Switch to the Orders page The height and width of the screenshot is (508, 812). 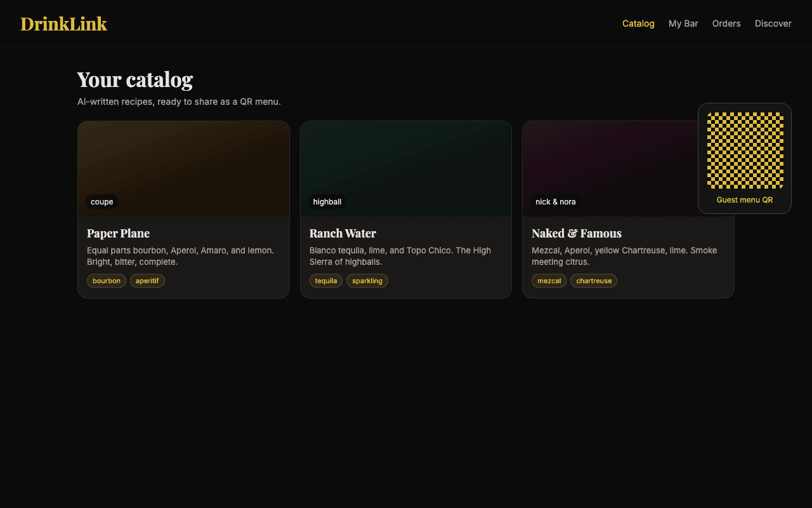[x=726, y=23]
